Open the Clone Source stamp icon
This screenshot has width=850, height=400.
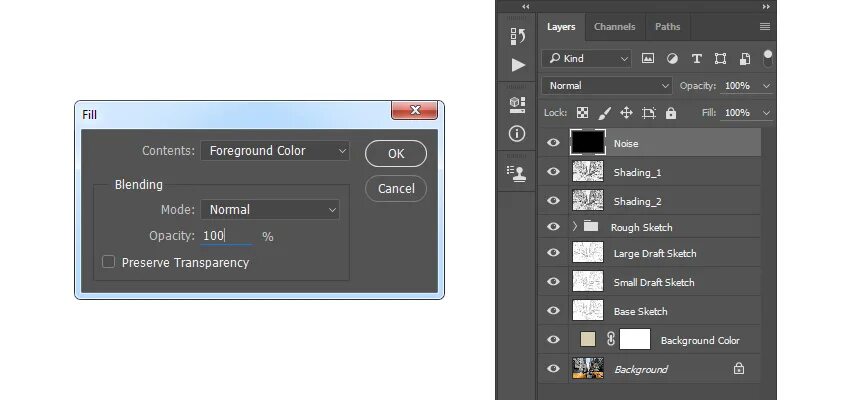[x=517, y=173]
